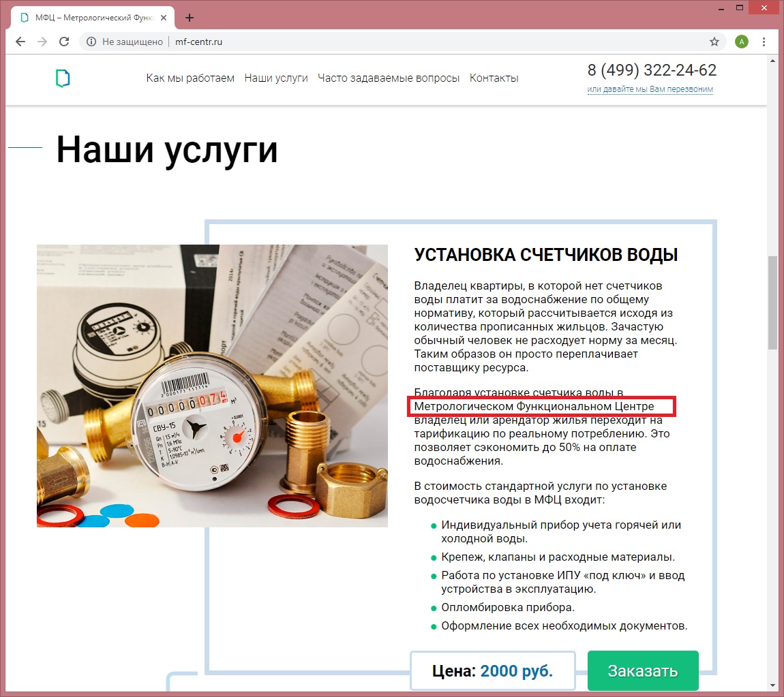This screenshot has height=697, width=784.
Task: Reload the page with the refresh icon
Action: coord(64,42)
